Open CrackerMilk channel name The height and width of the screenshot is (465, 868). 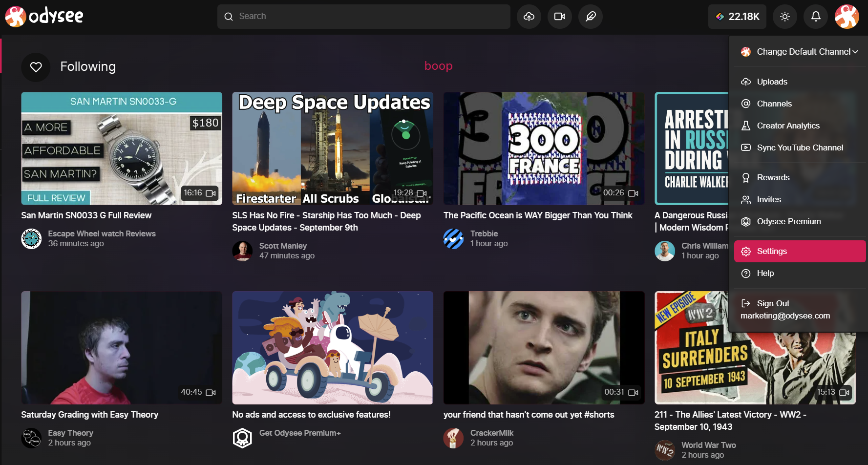tap(492, 433)
